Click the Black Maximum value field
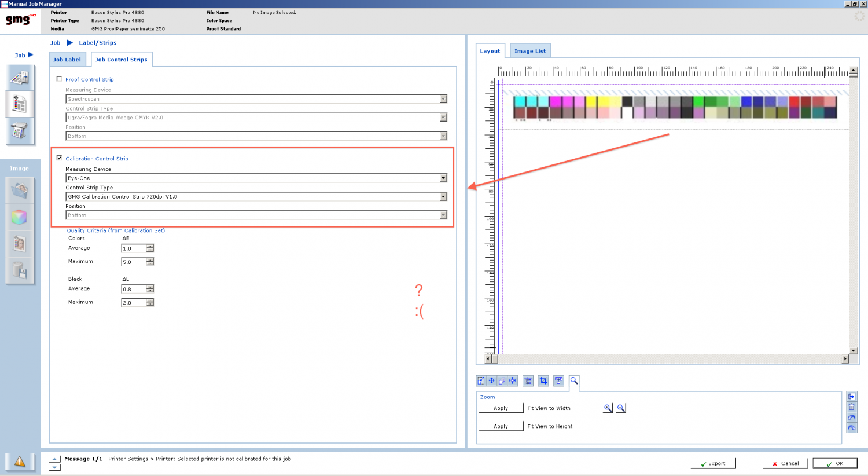 click(x=134, y=302)
